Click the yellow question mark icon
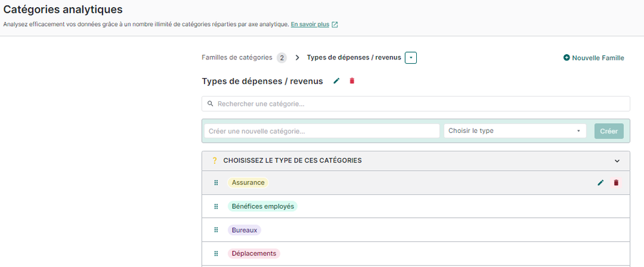This screenshot has height=267, width=644. (x=214, y=161)
